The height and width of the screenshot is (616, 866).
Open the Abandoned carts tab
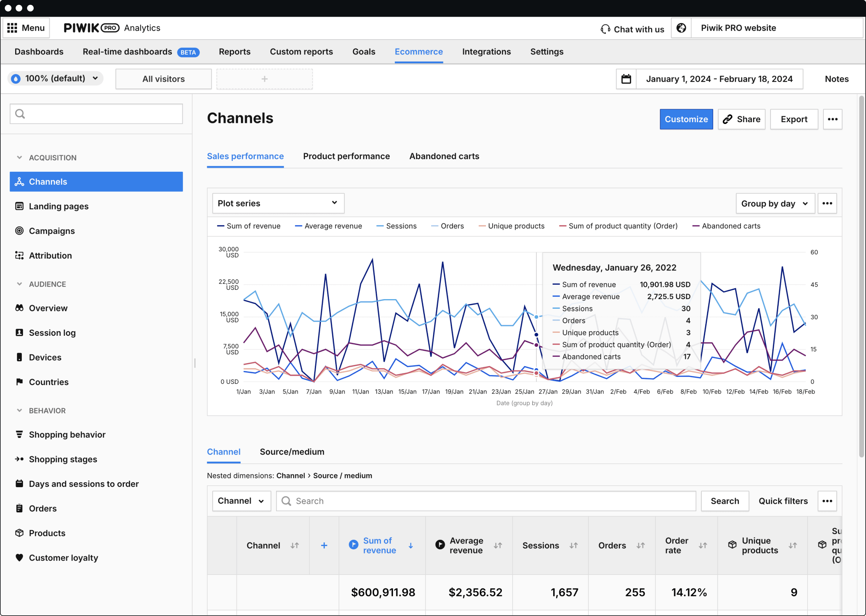pyautogui.click(x=444, y=156)
